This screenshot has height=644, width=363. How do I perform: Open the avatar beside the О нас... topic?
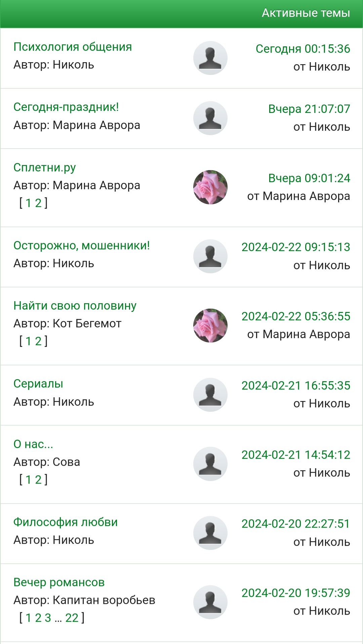click(x=210, y=464)
